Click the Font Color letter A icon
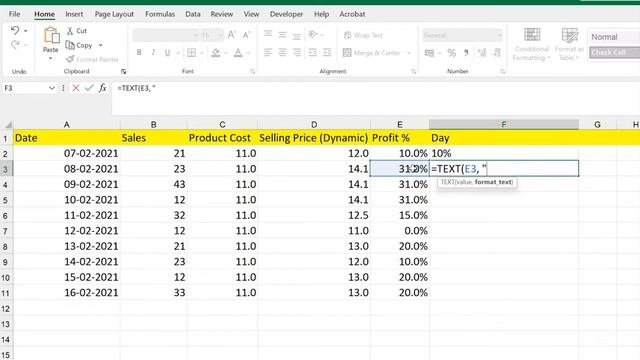 238,52
